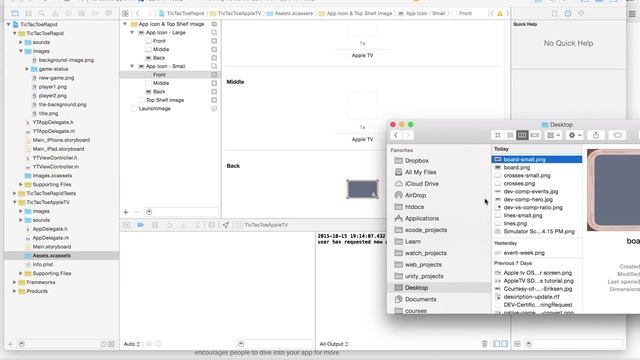Screen dimensions: 640x360
Task: Collapse App Icon - Small in asset list
Action: [132, 66]
